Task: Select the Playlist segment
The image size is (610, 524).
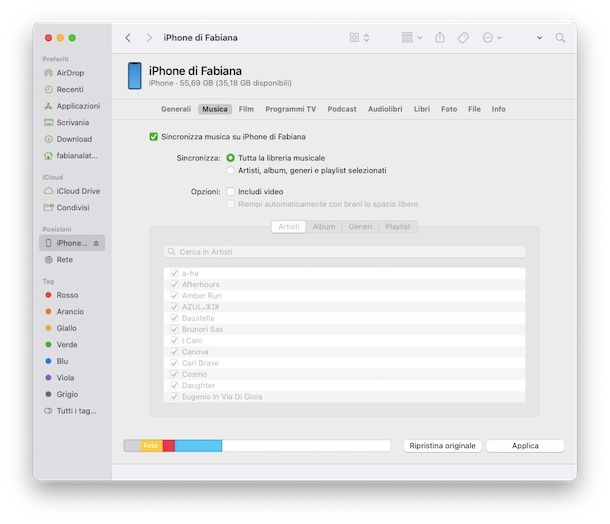Action: coord(398,226)
